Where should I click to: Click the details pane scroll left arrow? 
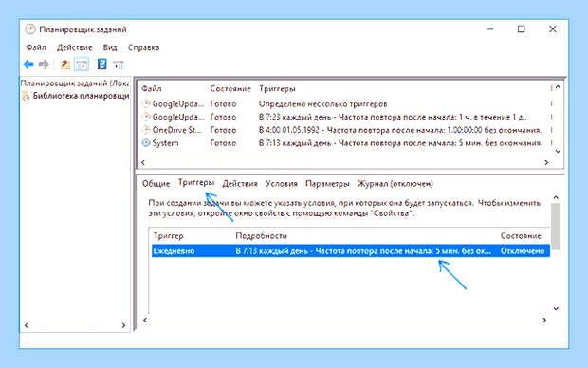tap(145, 320)
